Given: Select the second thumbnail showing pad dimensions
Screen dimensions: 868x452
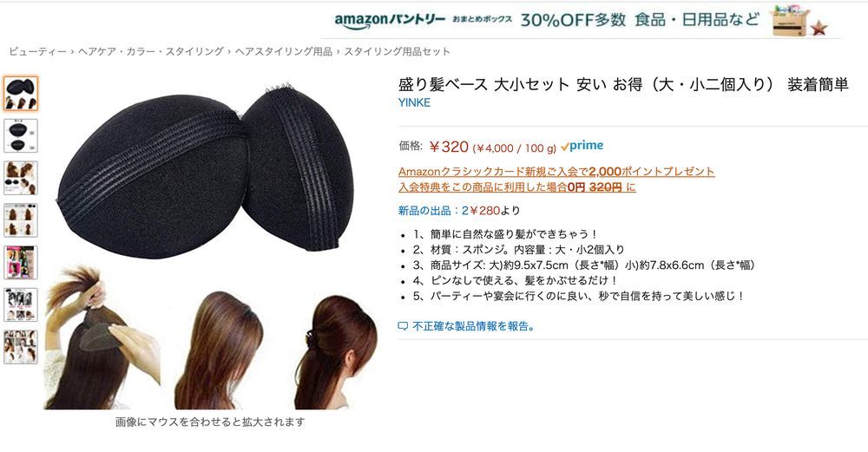Looking at the screenshot, I should (x=21, y=135).
